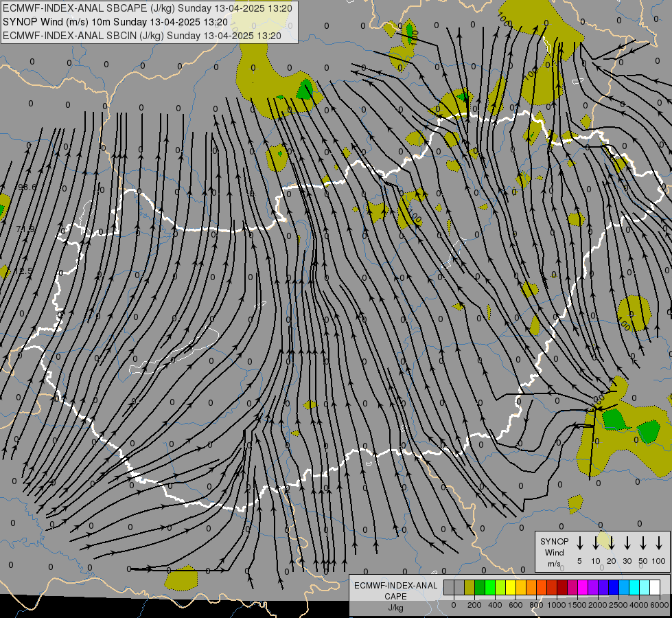
Task: Pick the pale cyan swatch after 4000
Action: [x=644, y=587]
